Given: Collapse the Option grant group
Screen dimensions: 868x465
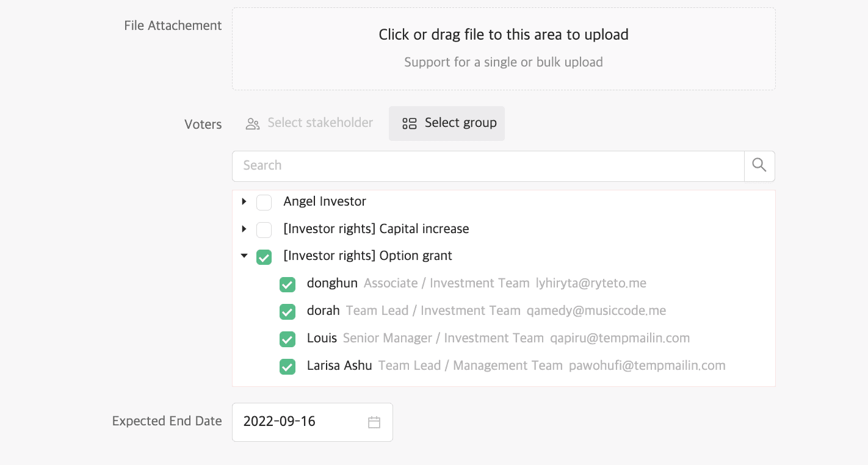Looking at the screenshot, I should (244, 256).
